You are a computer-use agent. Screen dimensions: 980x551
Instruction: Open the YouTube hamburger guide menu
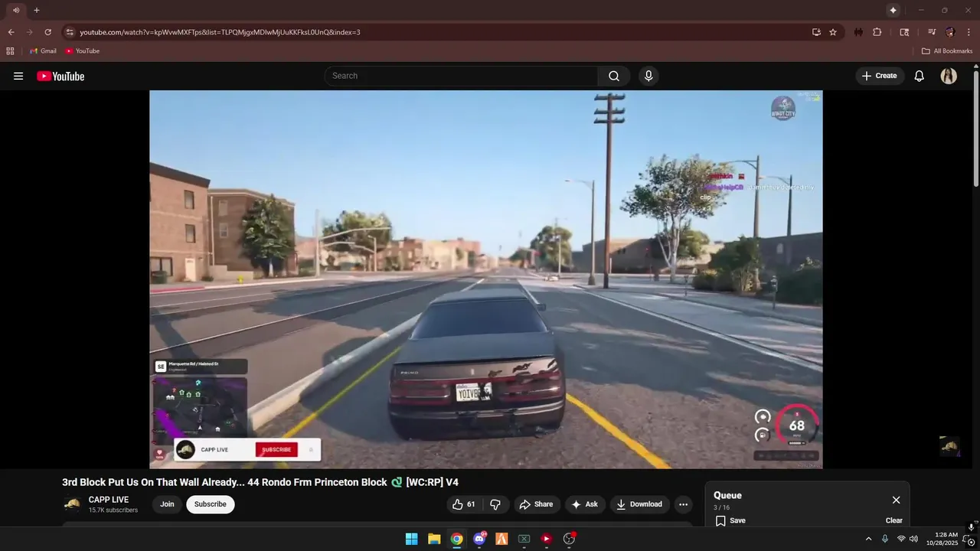18,76
